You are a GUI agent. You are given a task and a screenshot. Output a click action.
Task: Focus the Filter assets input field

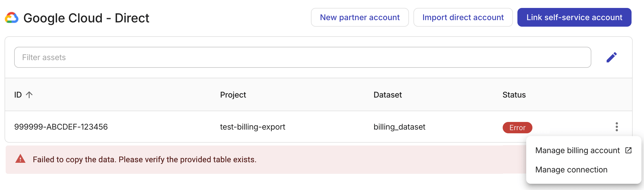tap(302, 57)
